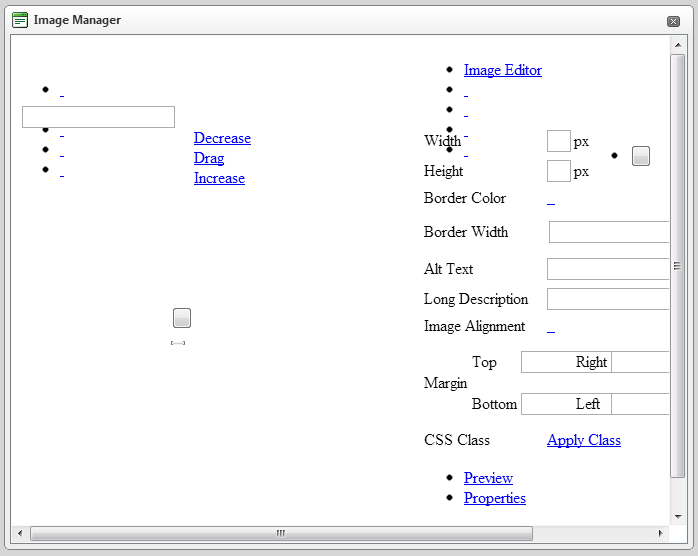Click the horizontal scrollbar thumb
This screenshot has height=556, width=698.
(x=281, y=533)
